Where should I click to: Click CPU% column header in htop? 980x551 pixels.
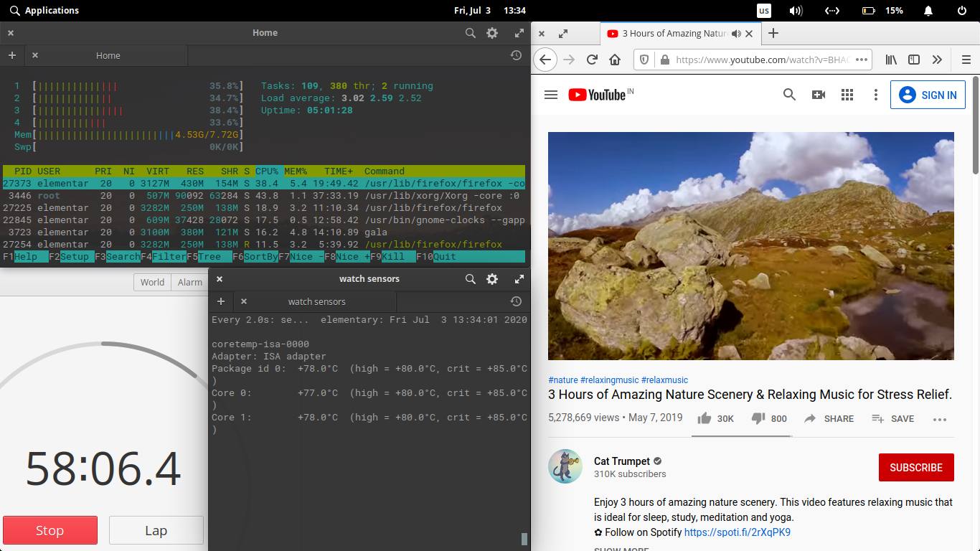point(269,171)
